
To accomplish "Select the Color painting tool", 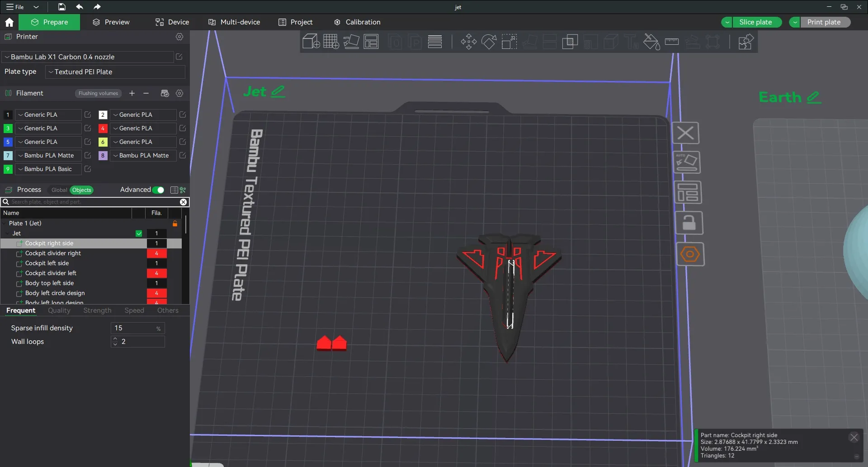I will click(x=651, y=42).
